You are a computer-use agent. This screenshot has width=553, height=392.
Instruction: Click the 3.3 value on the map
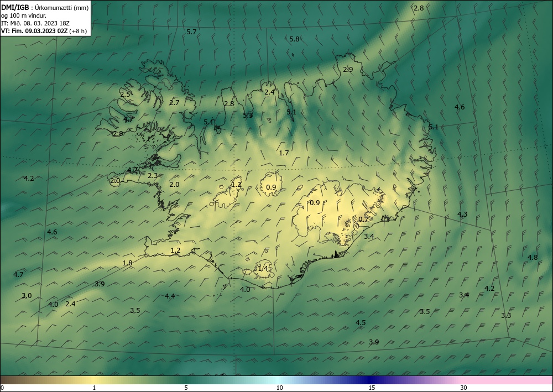coord(506,316)
